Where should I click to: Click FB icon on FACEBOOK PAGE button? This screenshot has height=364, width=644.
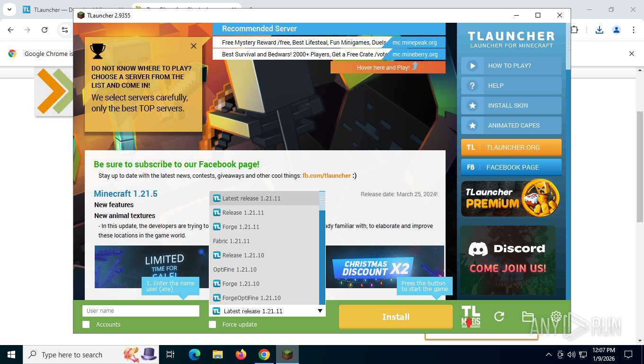471,167
